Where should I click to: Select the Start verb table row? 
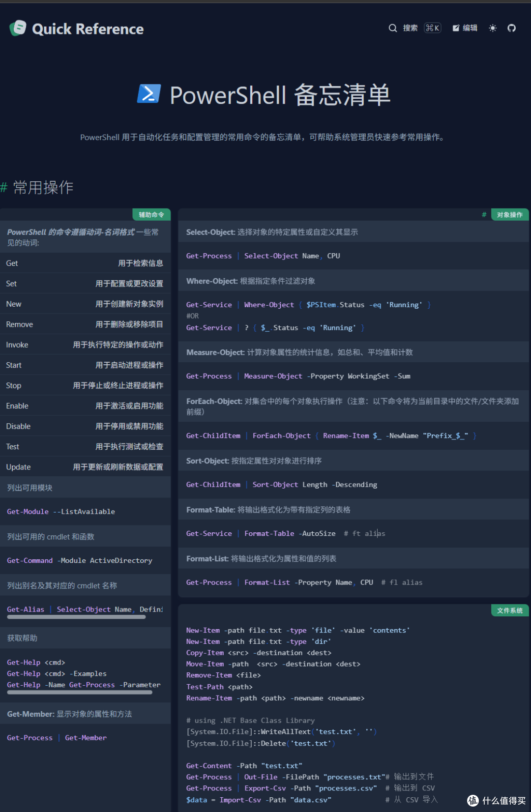click(x=85, y=365)
